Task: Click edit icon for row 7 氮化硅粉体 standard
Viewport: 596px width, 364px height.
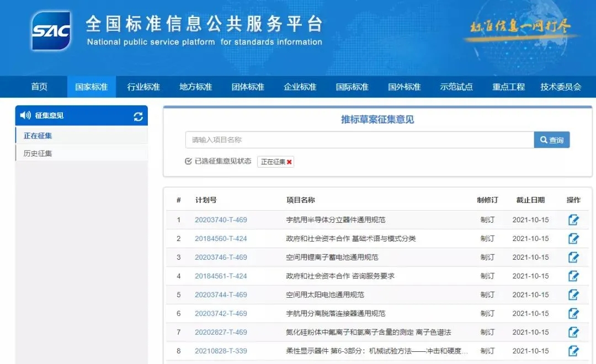Action: click(573, 333)
